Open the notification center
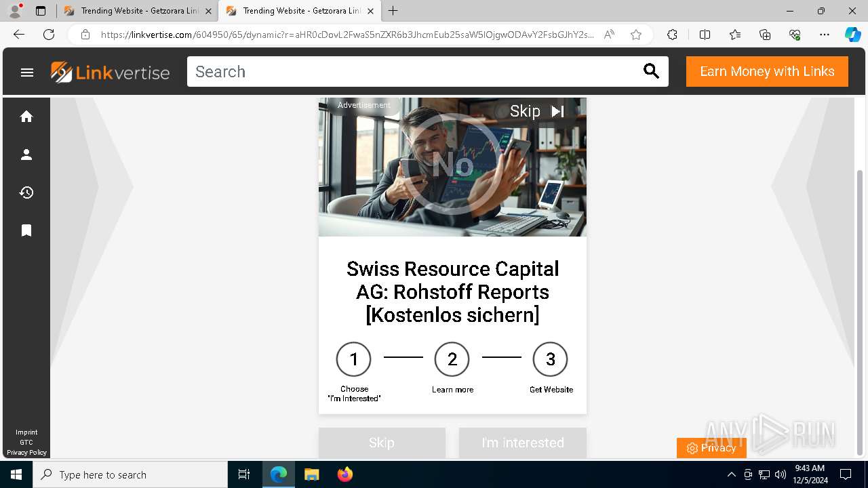The width and height of the screenshot is (868, 488). [846, 474]
